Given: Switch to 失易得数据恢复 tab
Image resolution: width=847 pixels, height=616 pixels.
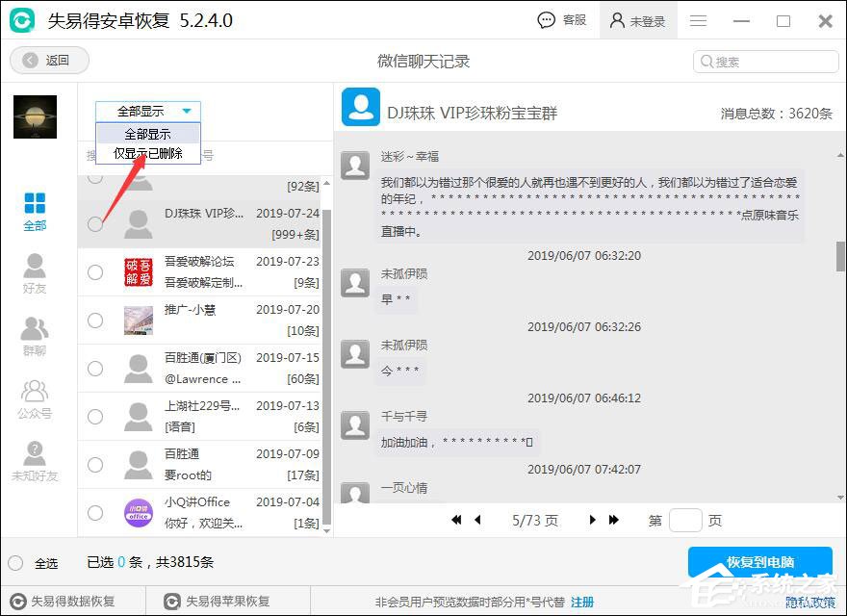Looking at the screenshot, I should click(65, 600).
